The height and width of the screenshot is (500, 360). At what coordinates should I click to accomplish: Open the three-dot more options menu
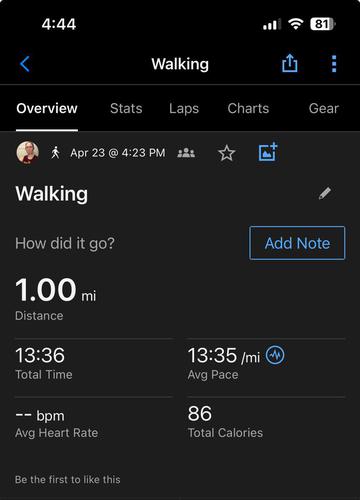[x=334, y=64]
